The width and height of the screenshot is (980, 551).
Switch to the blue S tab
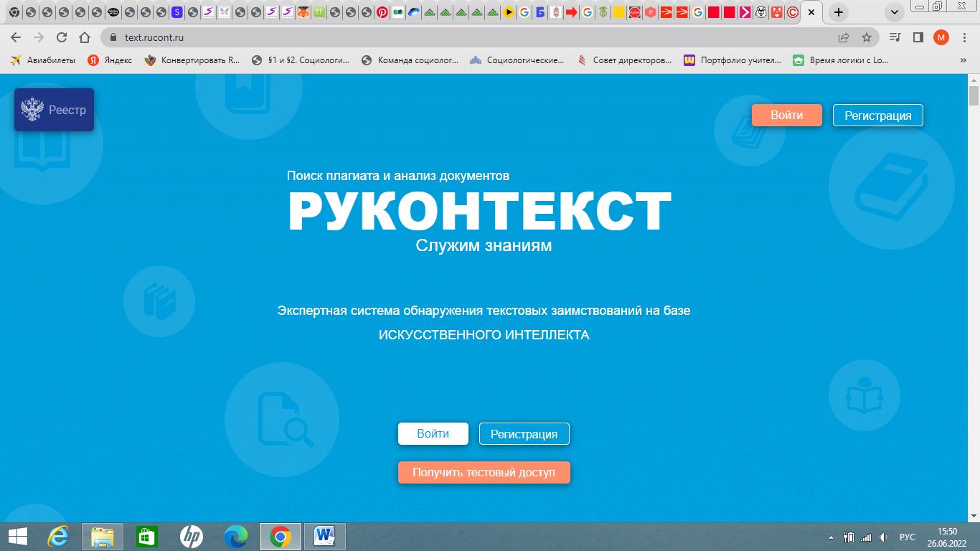(176, 12)
